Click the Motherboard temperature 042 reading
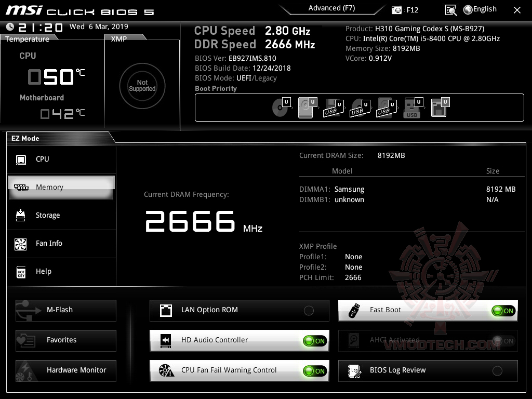Screen dimensions: 532x399 (x=62, y=114)
